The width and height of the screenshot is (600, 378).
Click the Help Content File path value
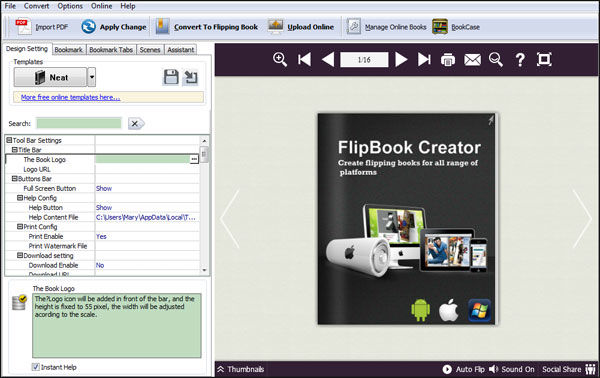point(146,217)
